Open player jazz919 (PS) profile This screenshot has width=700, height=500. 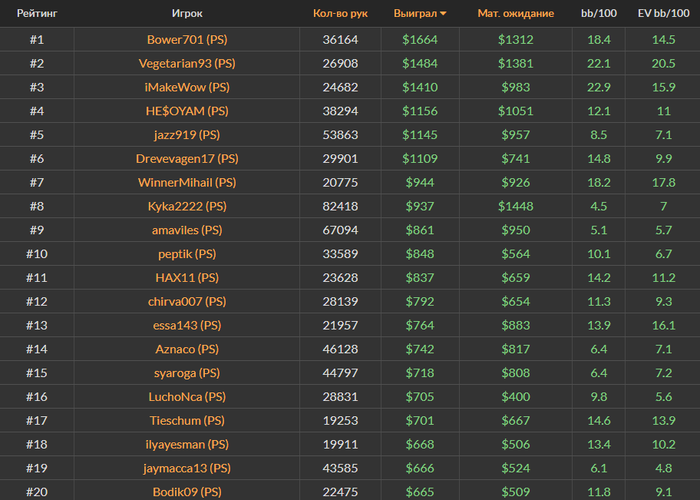(x=187, y=135)
